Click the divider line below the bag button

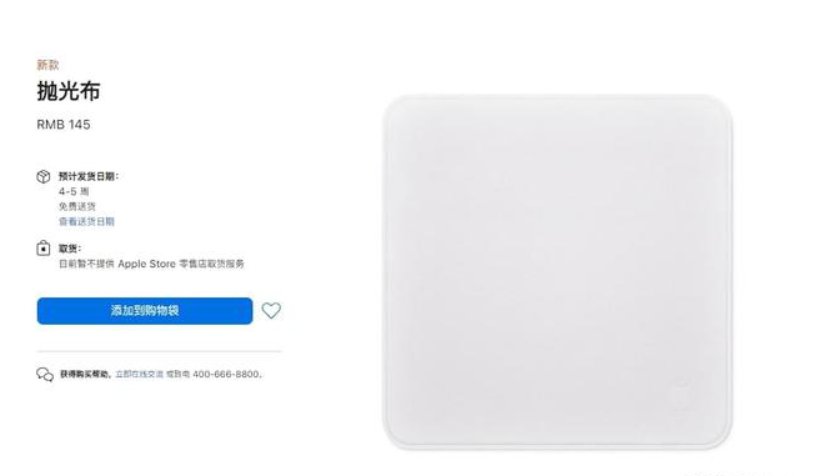click(x=159, y=351)
